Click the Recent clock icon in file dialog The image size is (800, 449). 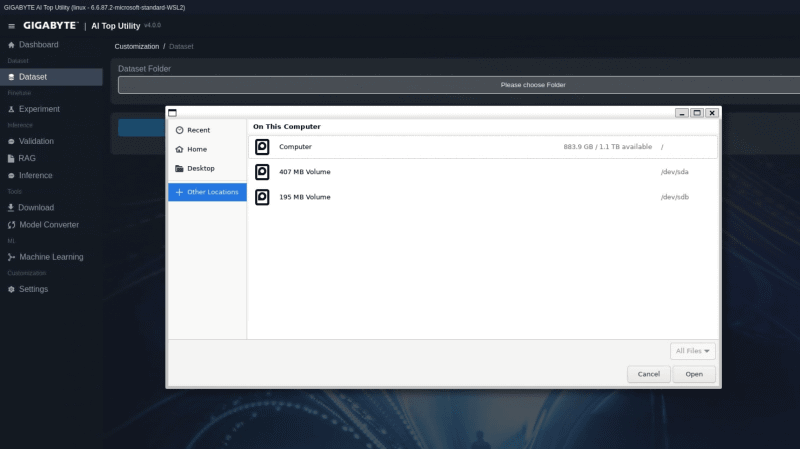179,130
